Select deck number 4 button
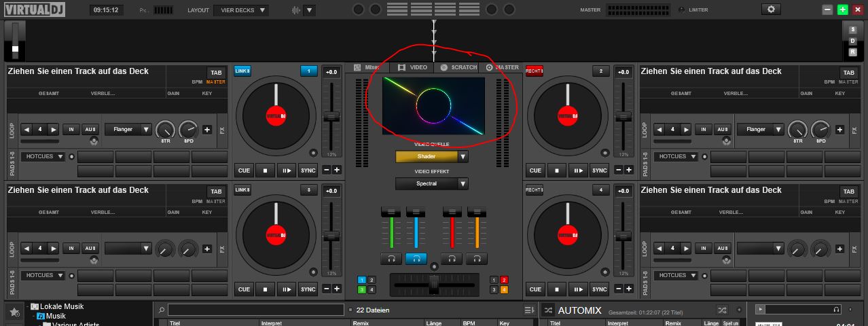Viewport: 868px width, 326px height. tap(600, 190)
